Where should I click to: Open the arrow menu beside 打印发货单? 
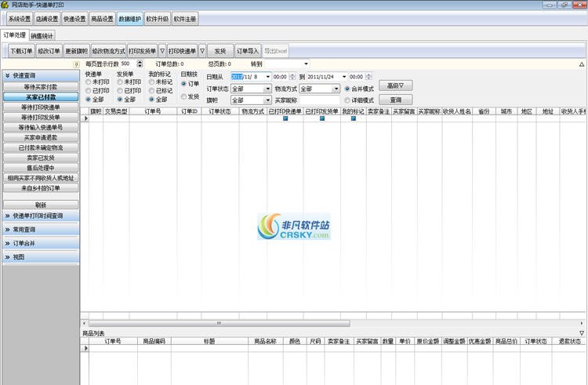coord(162,50)
